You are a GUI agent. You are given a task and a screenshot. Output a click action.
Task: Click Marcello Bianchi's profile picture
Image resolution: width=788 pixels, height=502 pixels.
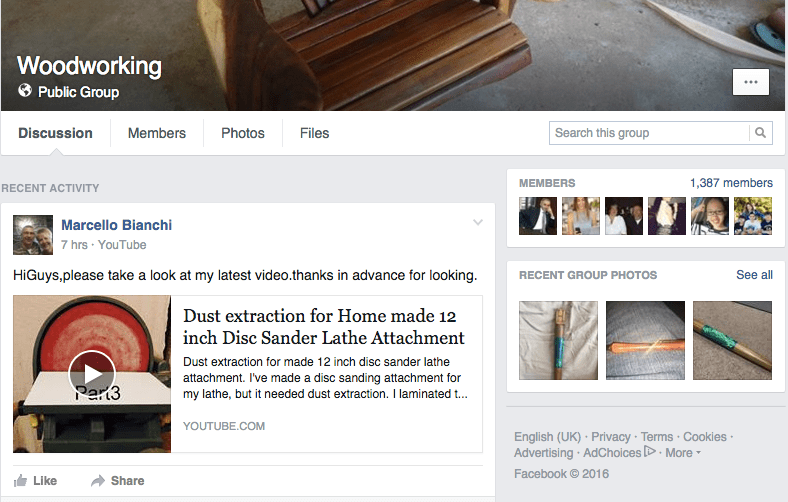pyautogui.click(x=33, y=235)
